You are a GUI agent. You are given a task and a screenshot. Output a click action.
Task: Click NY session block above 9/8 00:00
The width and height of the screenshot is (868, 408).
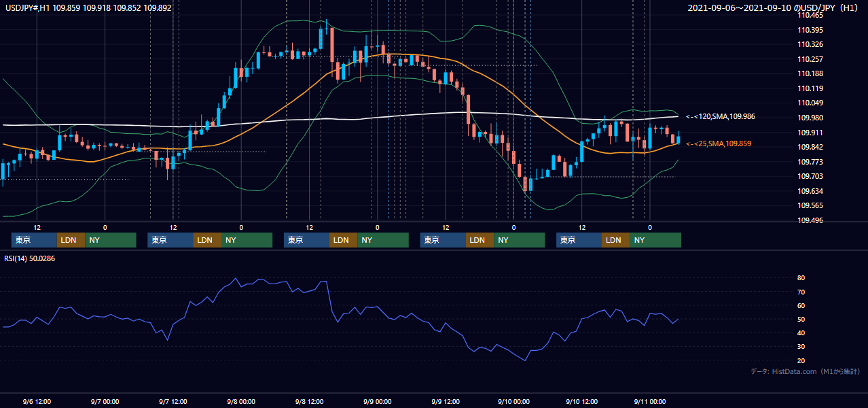(247, 240)
